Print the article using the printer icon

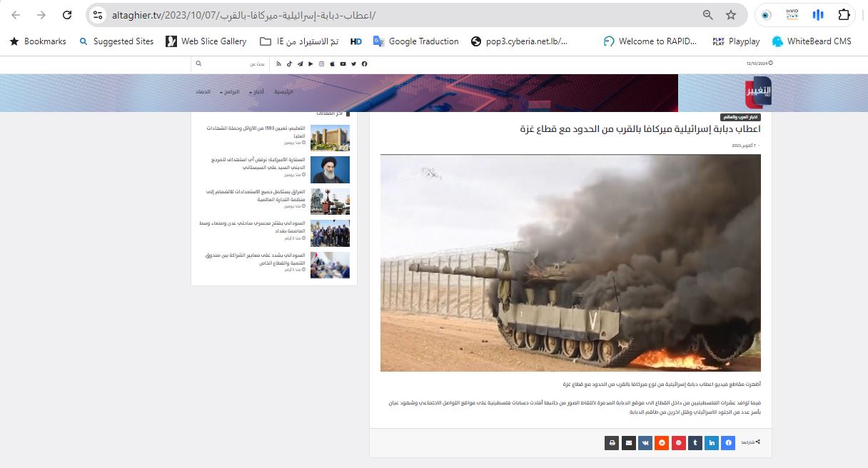(612, 443)
